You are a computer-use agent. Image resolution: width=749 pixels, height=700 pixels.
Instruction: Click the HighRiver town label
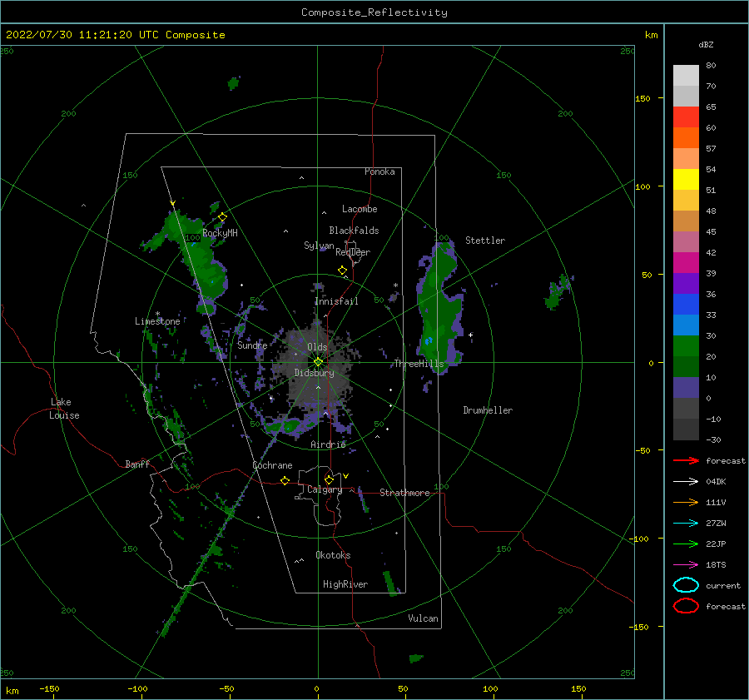(x=345, y=584)
